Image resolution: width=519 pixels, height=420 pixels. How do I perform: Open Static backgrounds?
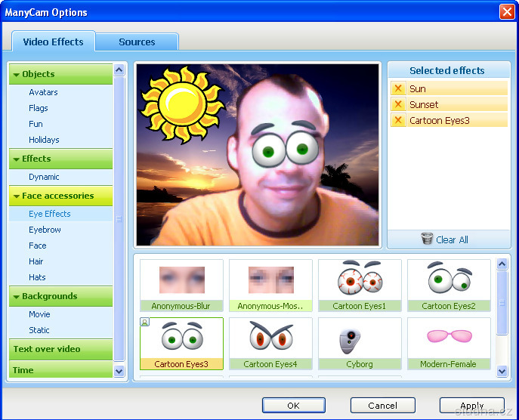click(x=39, y=330)
